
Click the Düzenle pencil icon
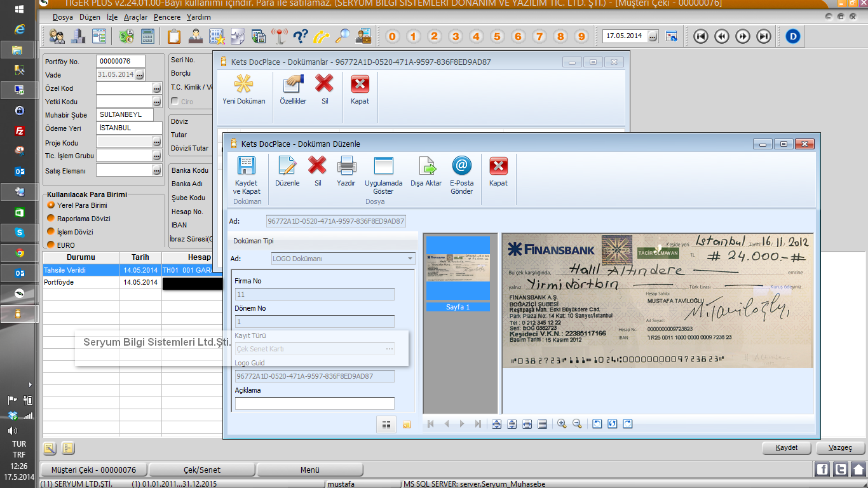287,166
